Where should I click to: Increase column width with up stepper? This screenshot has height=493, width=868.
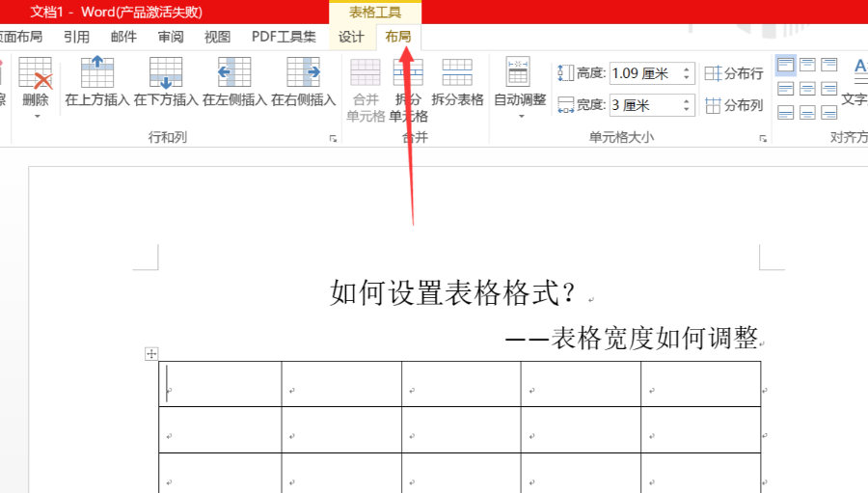point(687,100)
